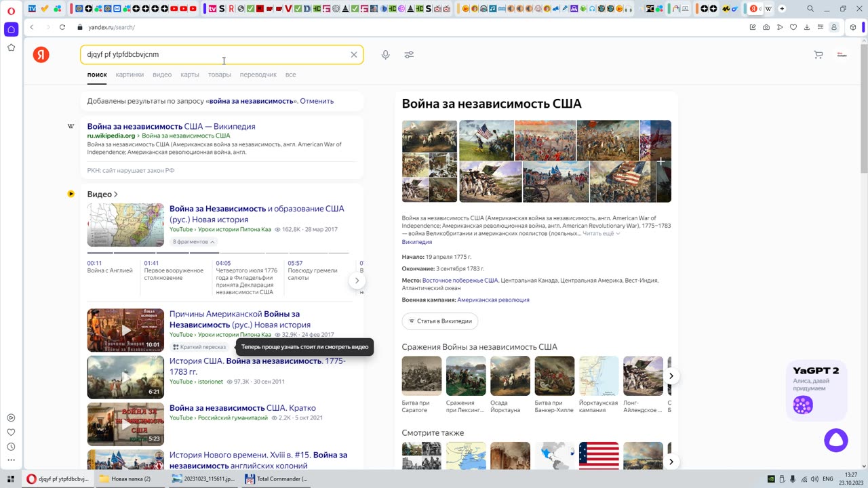Image resolution: width=868 pixels, height=488 pixels.
Task: Select the 'картинки' search tab
Action: (130, 75)
